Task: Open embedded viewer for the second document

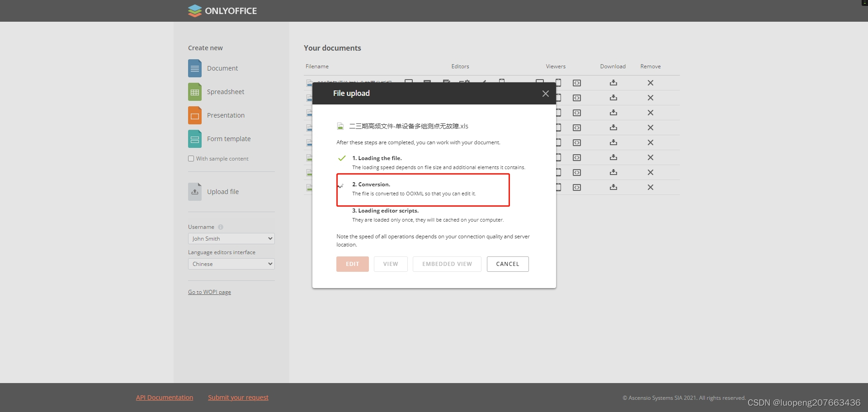Action: [577, 98]
